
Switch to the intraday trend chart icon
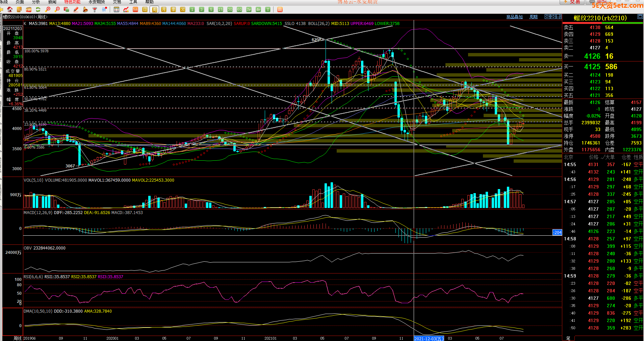point(126,9)
